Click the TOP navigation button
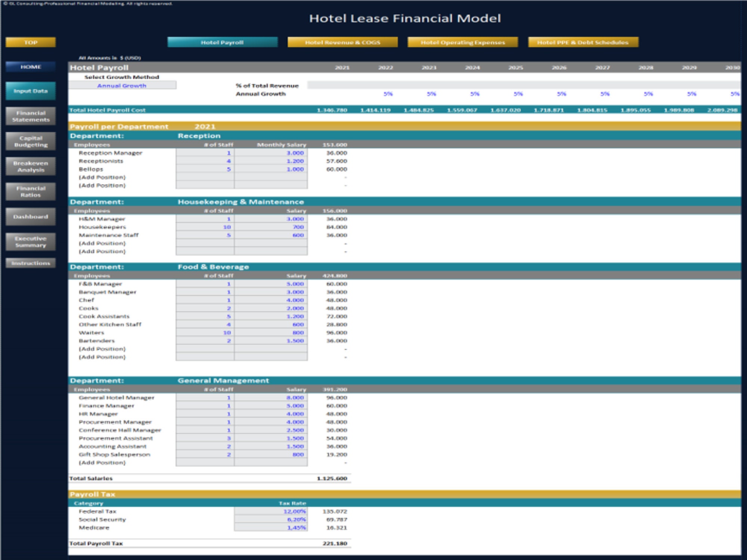This screenshot has height=560, width=747. coord(31,42)
